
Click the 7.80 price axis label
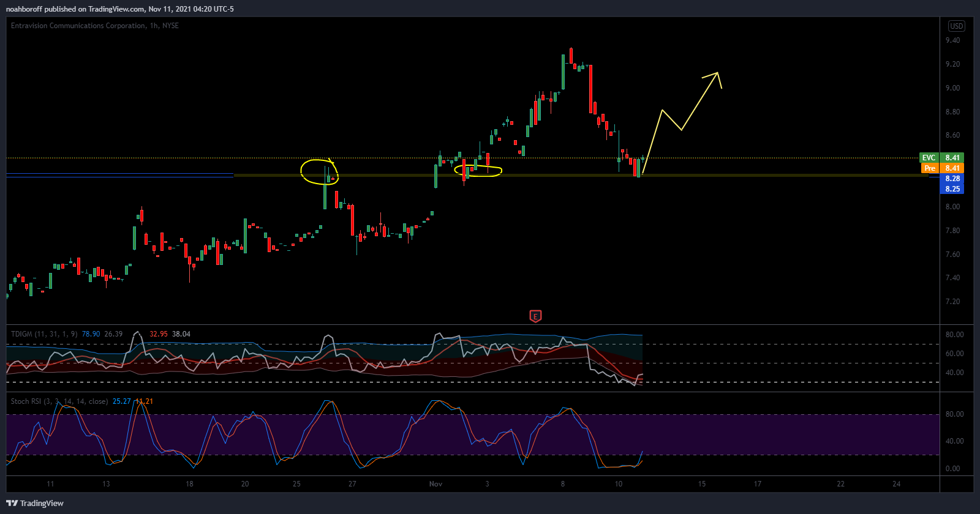[952, 231]
